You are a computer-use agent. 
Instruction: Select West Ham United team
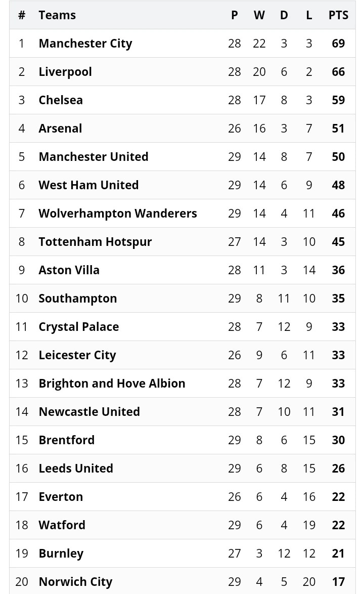(88, 185)
